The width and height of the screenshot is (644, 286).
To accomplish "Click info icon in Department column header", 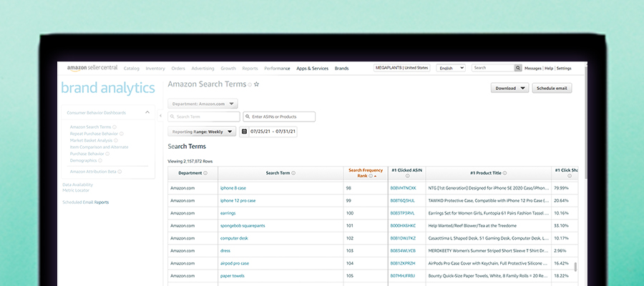I will 205,173.
